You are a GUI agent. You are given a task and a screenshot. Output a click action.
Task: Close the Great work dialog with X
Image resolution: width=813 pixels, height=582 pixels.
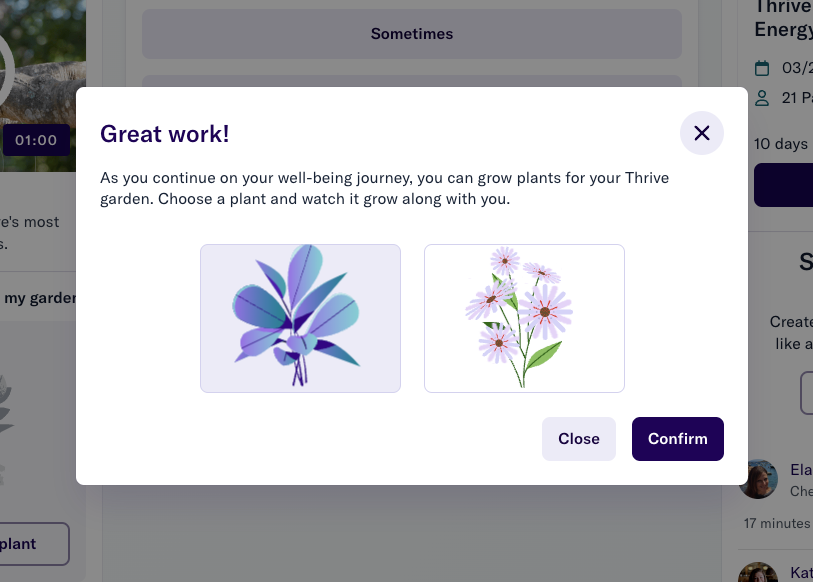[702, 133]
